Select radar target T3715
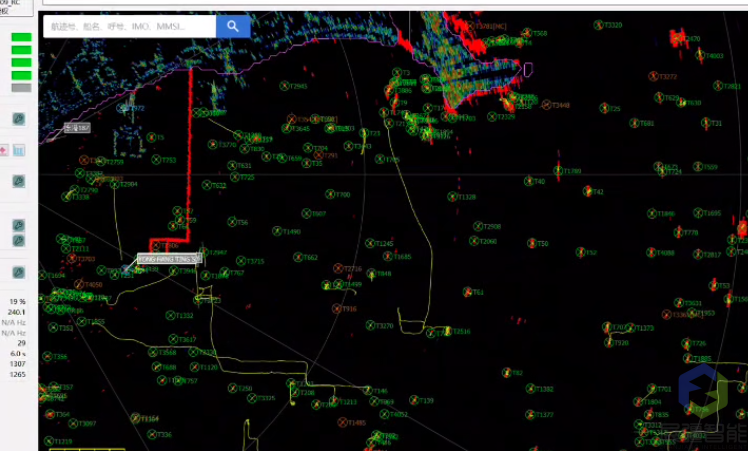 point(241,261)
